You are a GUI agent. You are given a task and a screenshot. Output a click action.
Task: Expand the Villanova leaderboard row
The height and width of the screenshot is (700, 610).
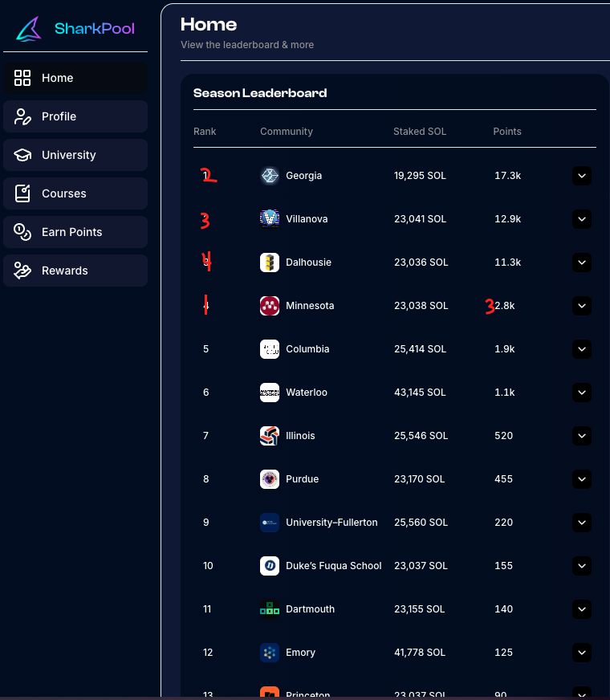point(582,218)
